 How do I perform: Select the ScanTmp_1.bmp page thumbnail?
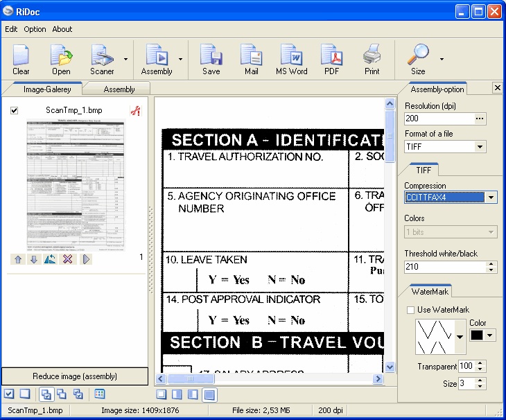pos(76,184)
